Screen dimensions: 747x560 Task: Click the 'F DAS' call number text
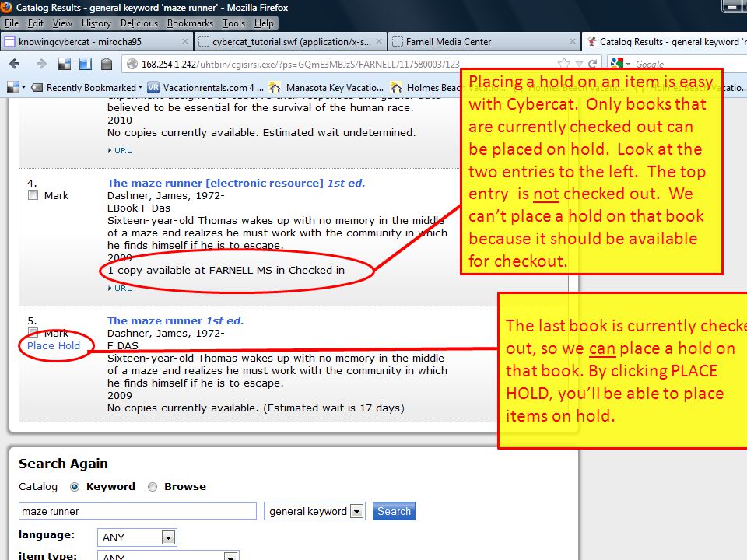123,345
